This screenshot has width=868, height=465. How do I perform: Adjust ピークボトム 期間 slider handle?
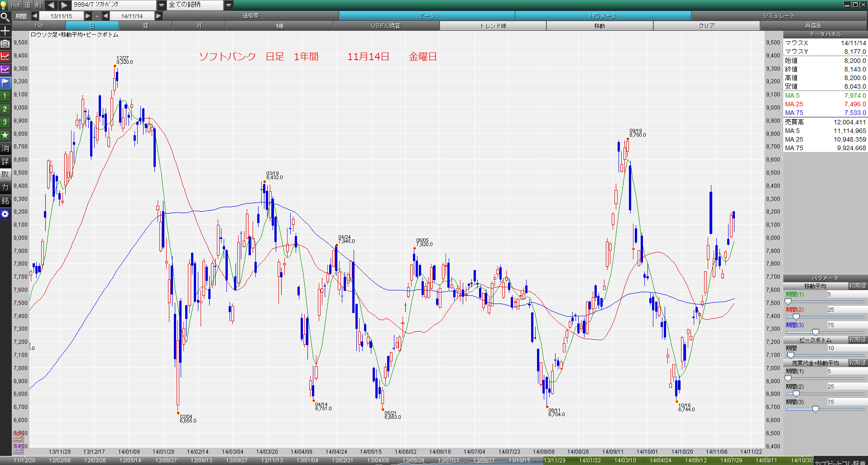[x=791, y=355]
